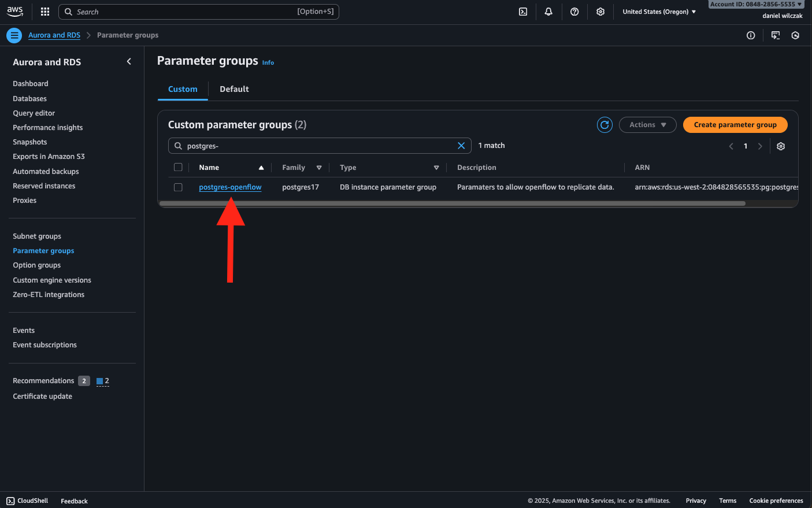This screenshot has width=812, height=508.
Task: Refresh the custom parameter groups list
Action: 605,125
